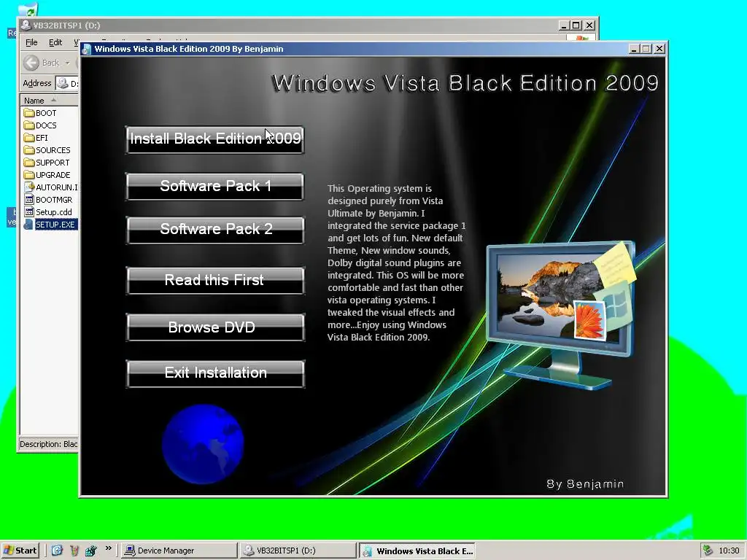747x560 pixels.
Task: Click the 10:30 clock in tray
Action: (729, 551)
